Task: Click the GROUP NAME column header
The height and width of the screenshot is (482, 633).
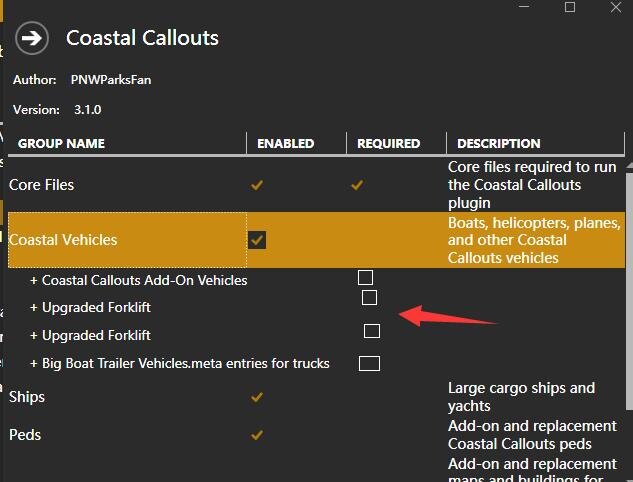Action: (61, 143)
